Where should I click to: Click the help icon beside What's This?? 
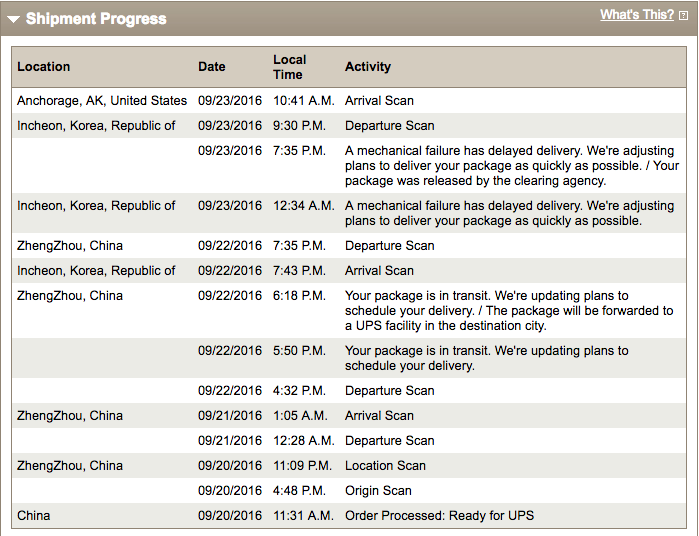coord(683,16)
